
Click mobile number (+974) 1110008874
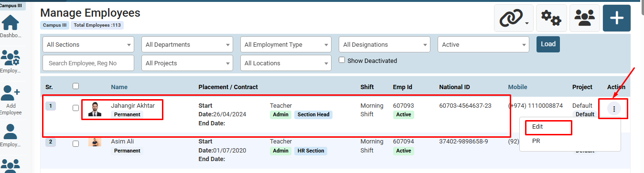pyautogui.click(x=536, y=105)
